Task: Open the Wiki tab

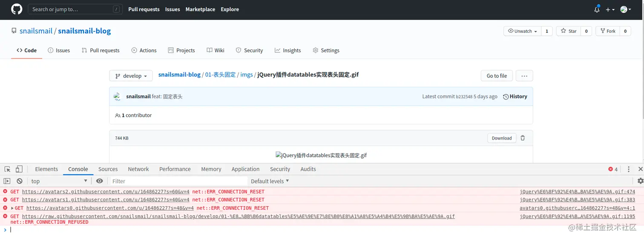Action: (x=216, y=50)
